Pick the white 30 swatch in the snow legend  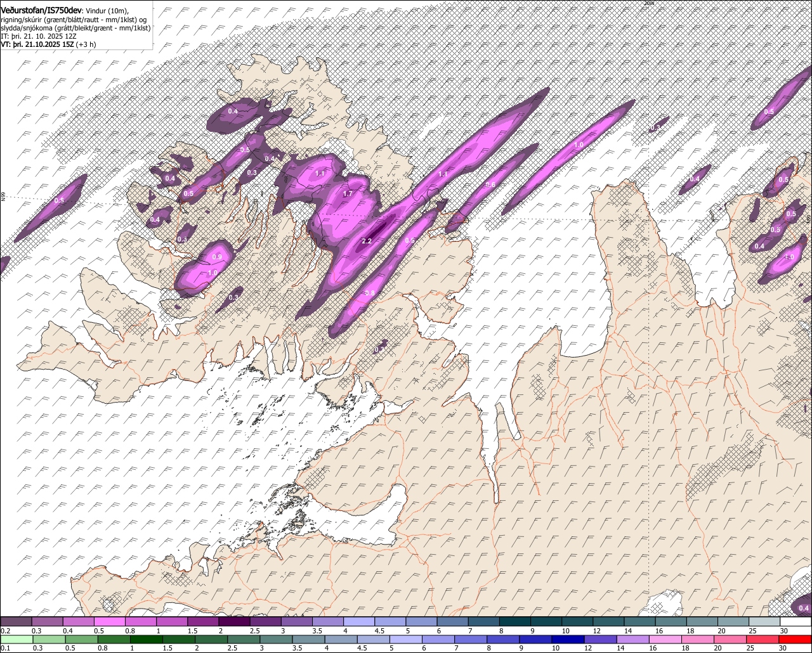[x=796, y=621]
